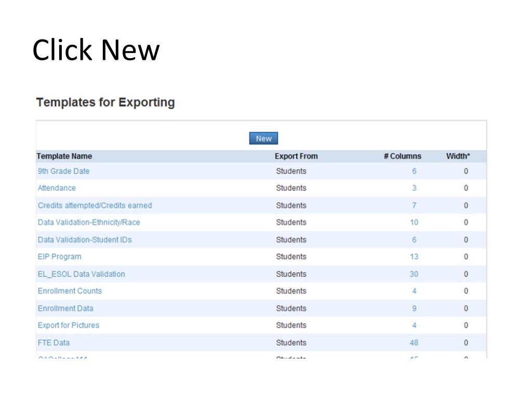Click column count 6 for Student IDs
532x399 pixels.
pyautogui.click(x=414, y=240)
